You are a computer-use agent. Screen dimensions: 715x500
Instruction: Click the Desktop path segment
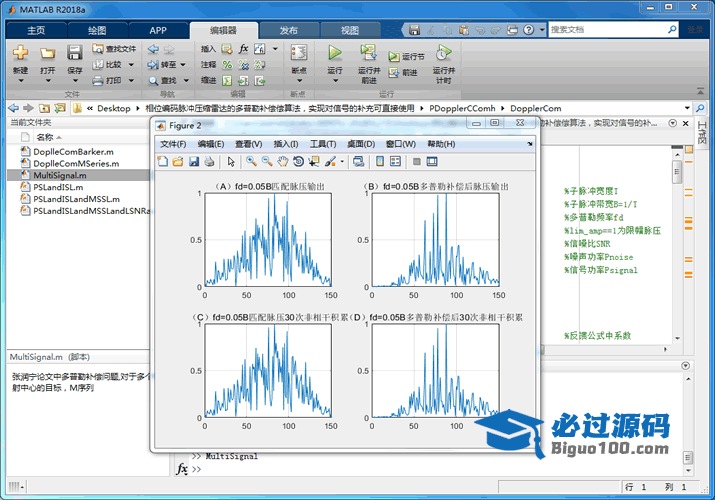(114, 108)
